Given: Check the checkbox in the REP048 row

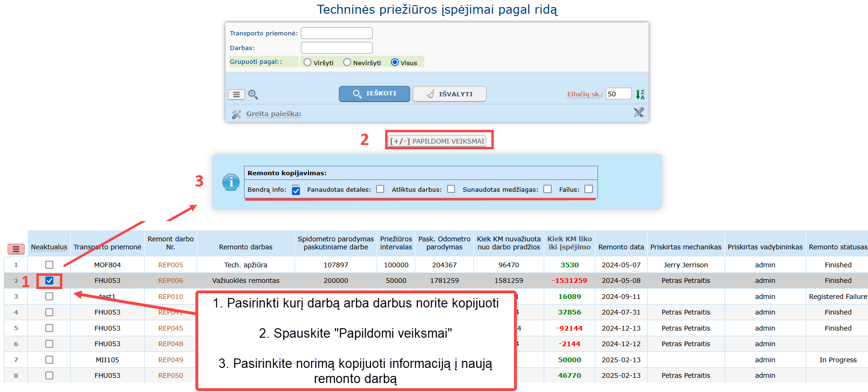Looking at the screenshot, I should tap(49, 344).
